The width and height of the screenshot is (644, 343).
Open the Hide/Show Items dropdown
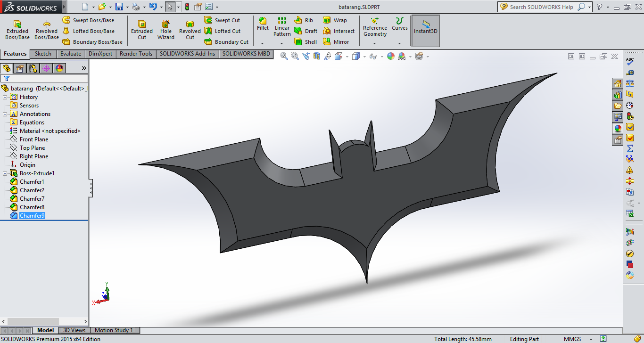[381, 57]
